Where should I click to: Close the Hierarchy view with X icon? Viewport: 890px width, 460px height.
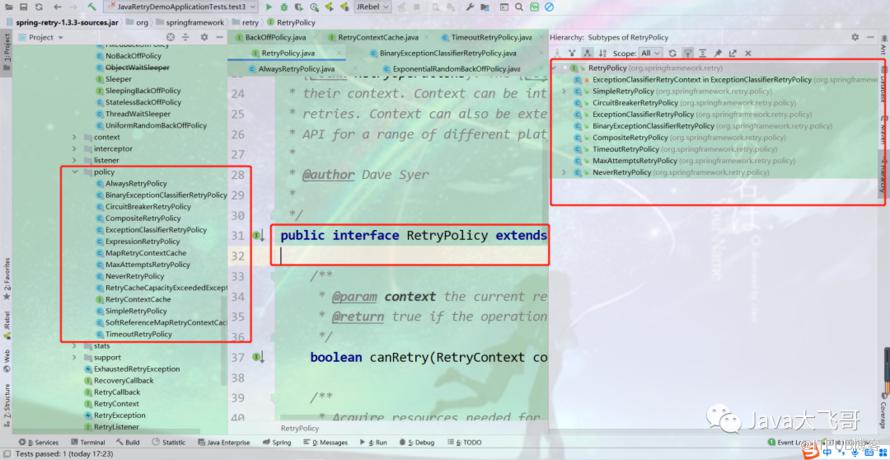pos(747,52)
